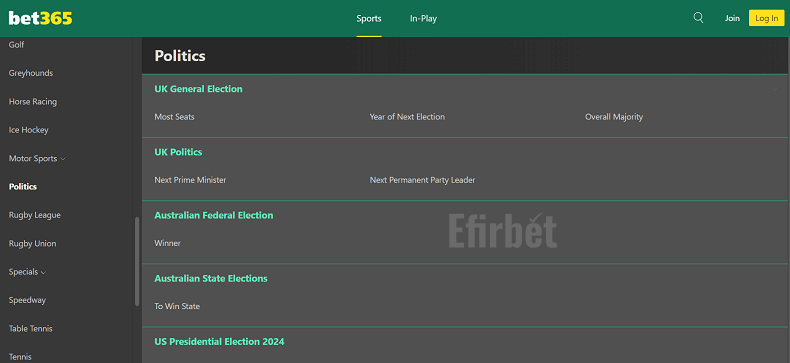Open the To Win State market
The height and width of the screenshot is (363, 790).
[x=177, y=306]
